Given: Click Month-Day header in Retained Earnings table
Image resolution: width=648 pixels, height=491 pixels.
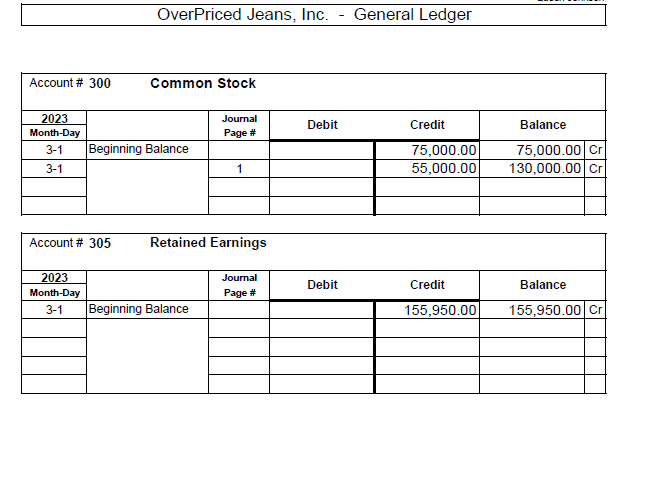Looking at the screenshot, I should [55, 293].
